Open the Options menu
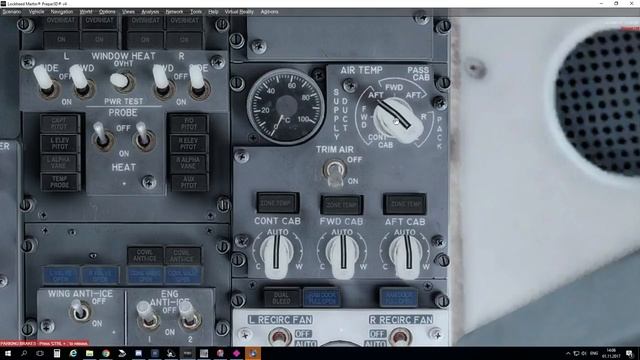Image resolution: width=640 pixels, height=360 pixels. pos(107,12)
